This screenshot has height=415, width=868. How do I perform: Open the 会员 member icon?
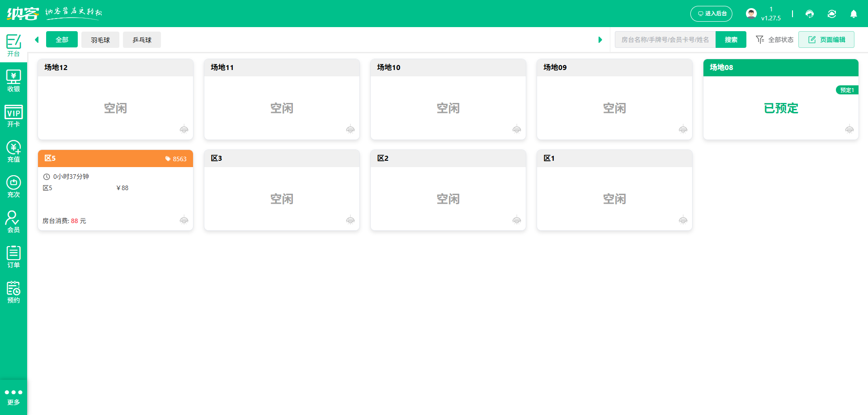click(x=14, y=222)
